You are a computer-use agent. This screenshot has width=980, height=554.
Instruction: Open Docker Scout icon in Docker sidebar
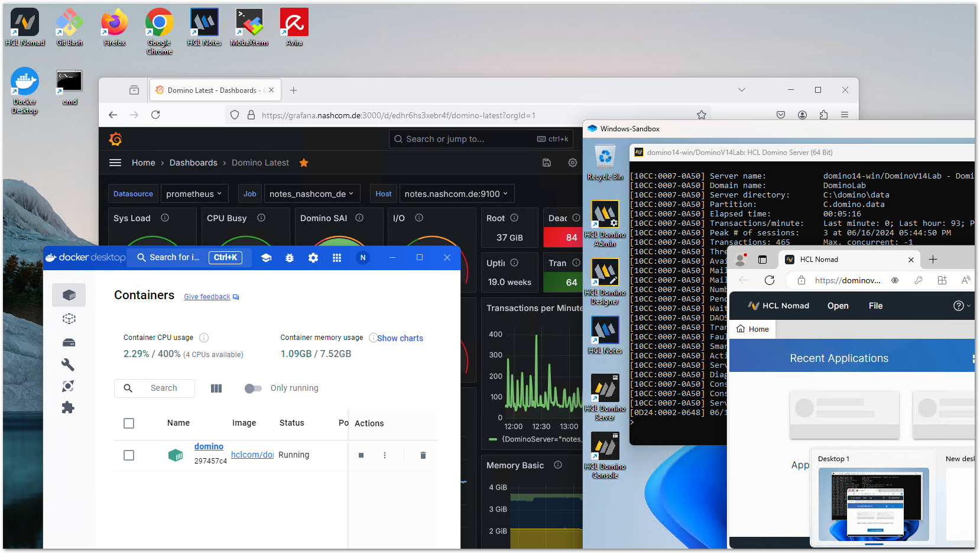(68, 386)
